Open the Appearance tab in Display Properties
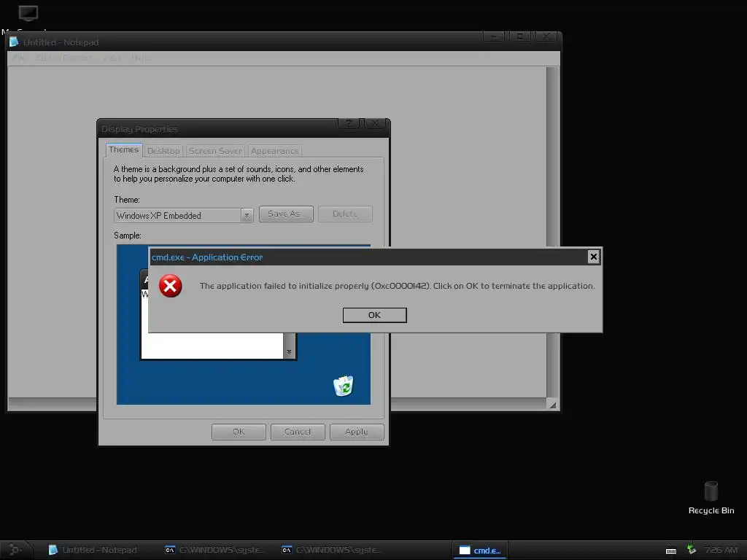 click(x=275, y=151)
